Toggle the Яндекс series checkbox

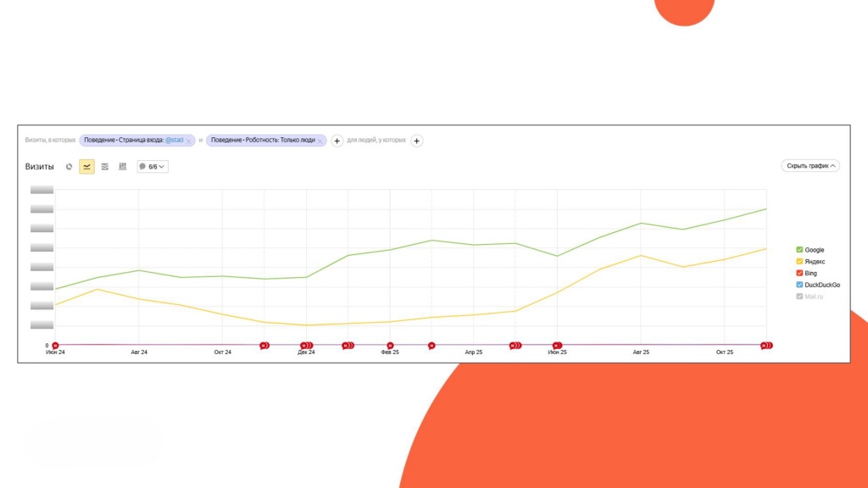(x=799, y=261)
